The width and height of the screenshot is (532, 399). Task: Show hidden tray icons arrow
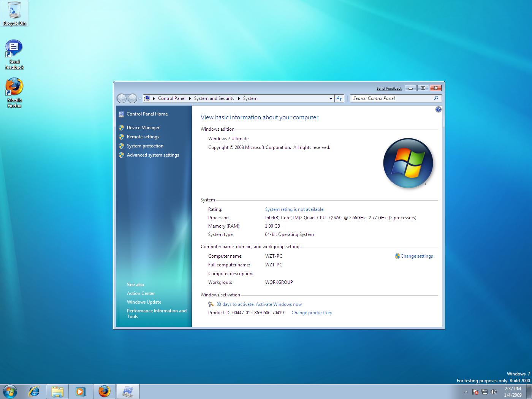pyautogui.click(x=466, y=392)
